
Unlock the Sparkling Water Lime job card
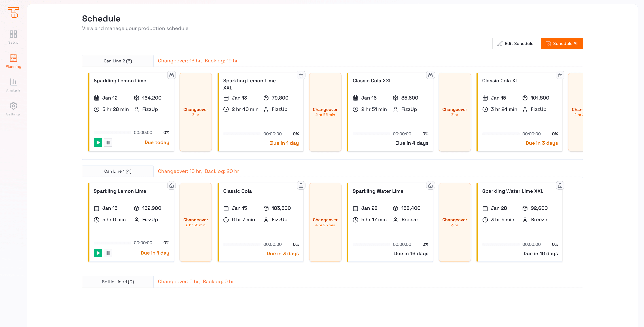tap(430, 185)
